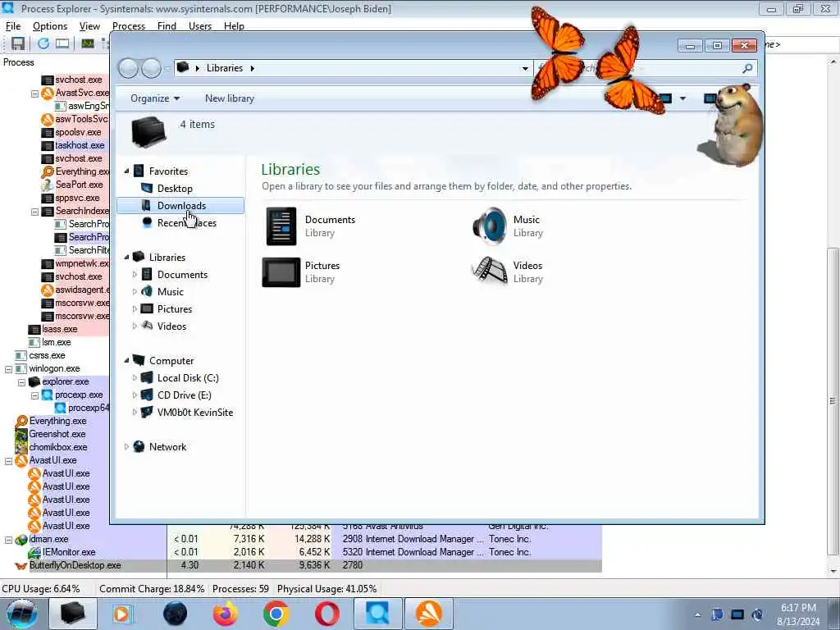Click the Explorer window taskbar button
840x630 pixels.
(x=73, y=614)
